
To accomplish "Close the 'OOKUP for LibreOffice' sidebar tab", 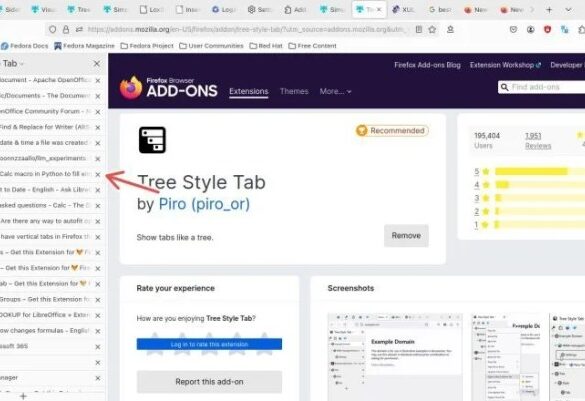I will pyautogui.click(x=98, y=316).
